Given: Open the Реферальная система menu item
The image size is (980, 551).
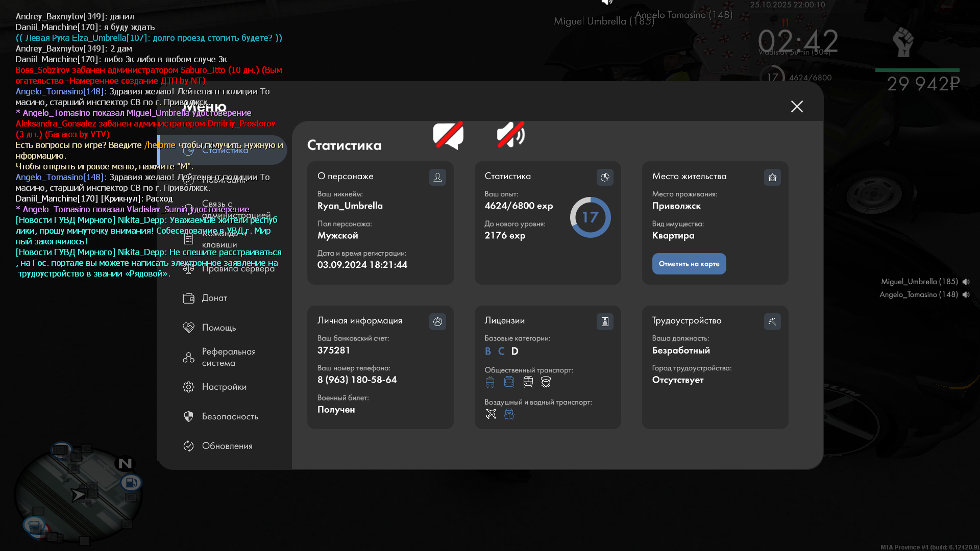Looking at the screenshot, I should pos(228,357).
